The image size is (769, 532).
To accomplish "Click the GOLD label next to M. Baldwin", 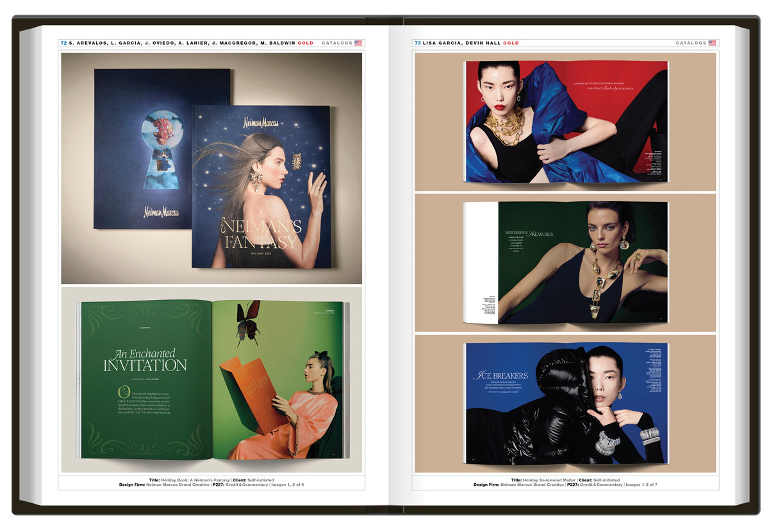I will coord(306,43).
